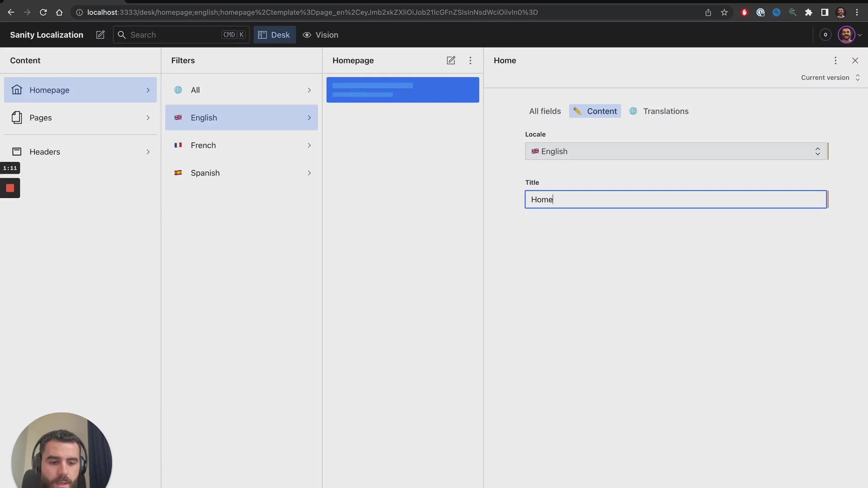Click the French flag icon
868x488 pixels.
click(178, 145)
